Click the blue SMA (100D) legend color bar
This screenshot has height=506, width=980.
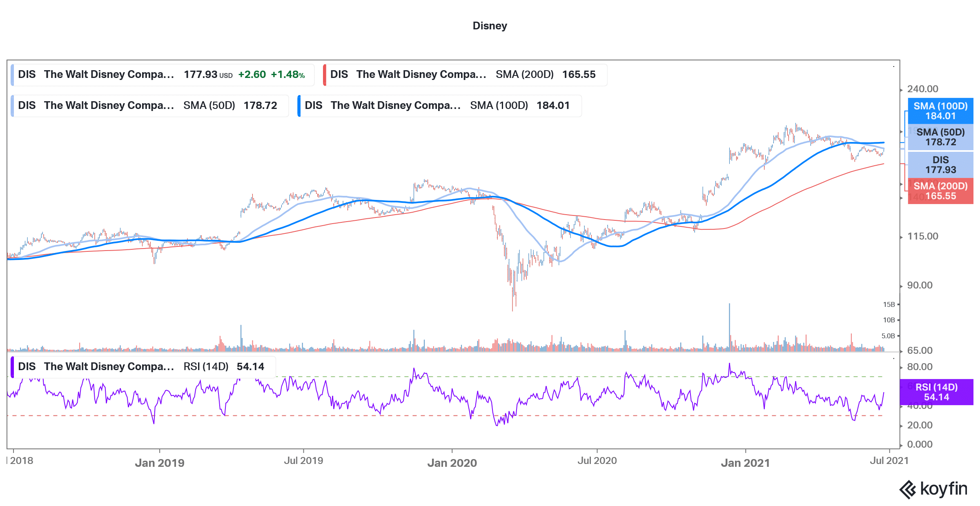coord(299,106)
